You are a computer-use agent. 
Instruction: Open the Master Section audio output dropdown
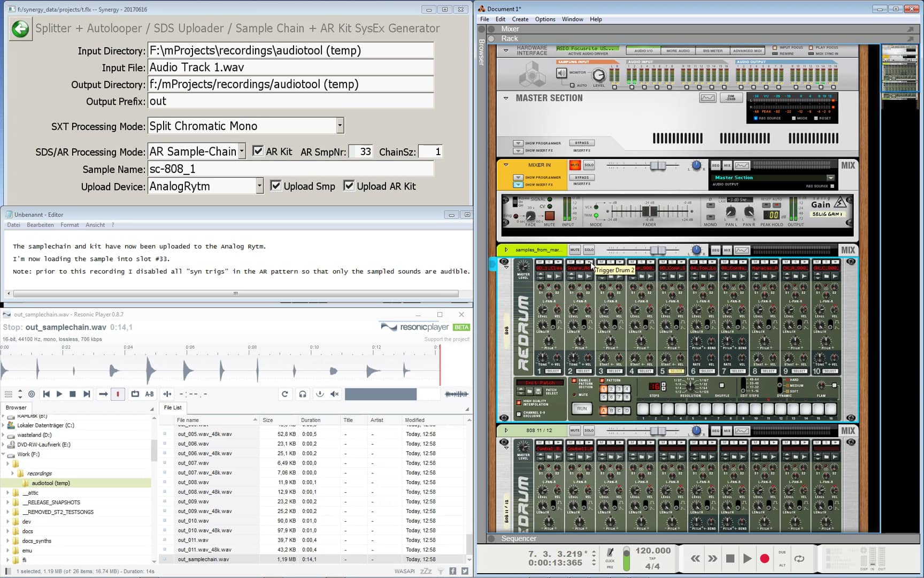[830, 178]
